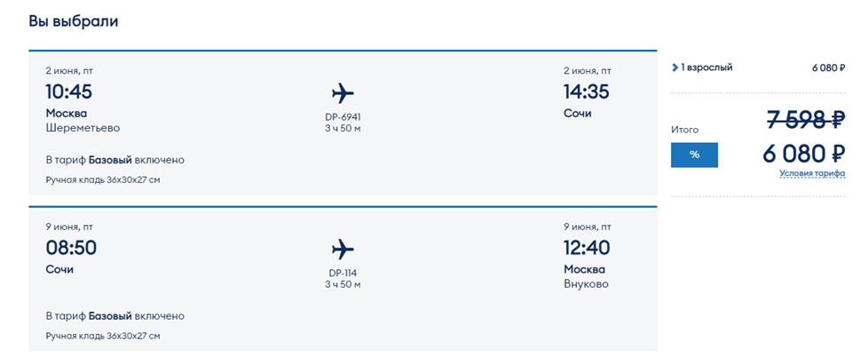Image resolution: width=868 pixels, height=358 pixels.
Task: Click the Вы выбрали heading
Action: [74, 20]
